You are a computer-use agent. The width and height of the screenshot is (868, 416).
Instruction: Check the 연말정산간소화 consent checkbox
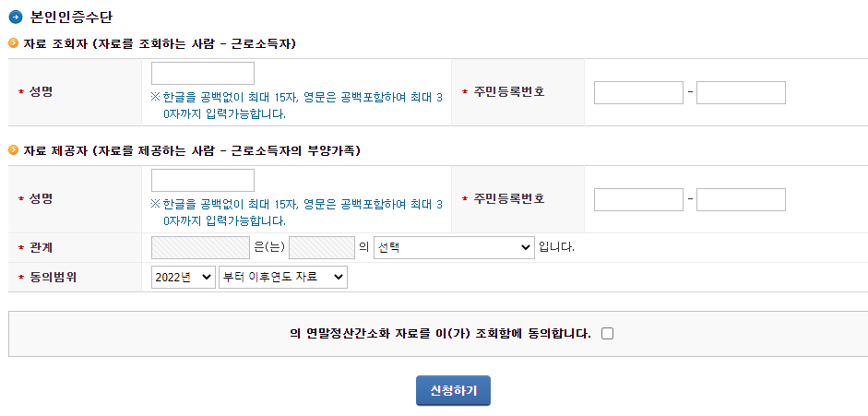click(607, 334)
